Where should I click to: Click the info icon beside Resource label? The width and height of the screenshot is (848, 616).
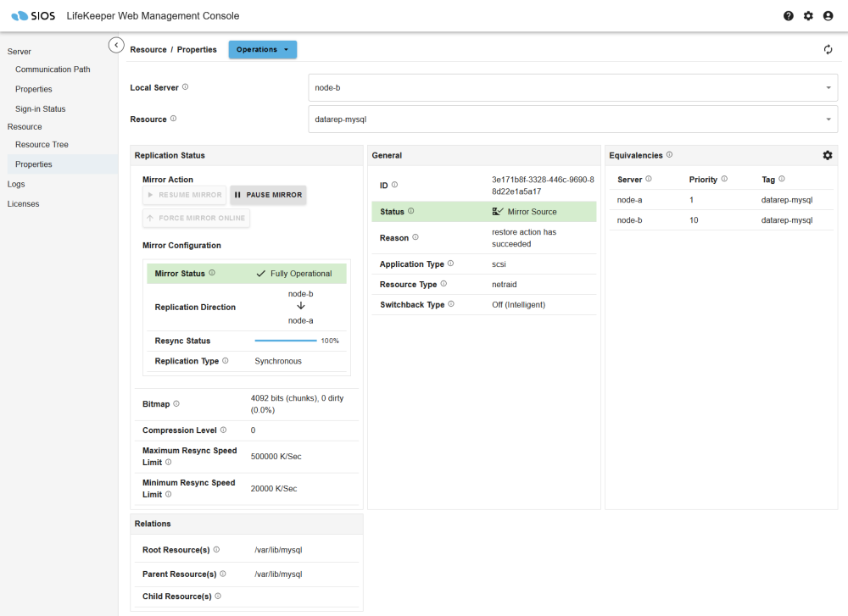tap(173, 119)
